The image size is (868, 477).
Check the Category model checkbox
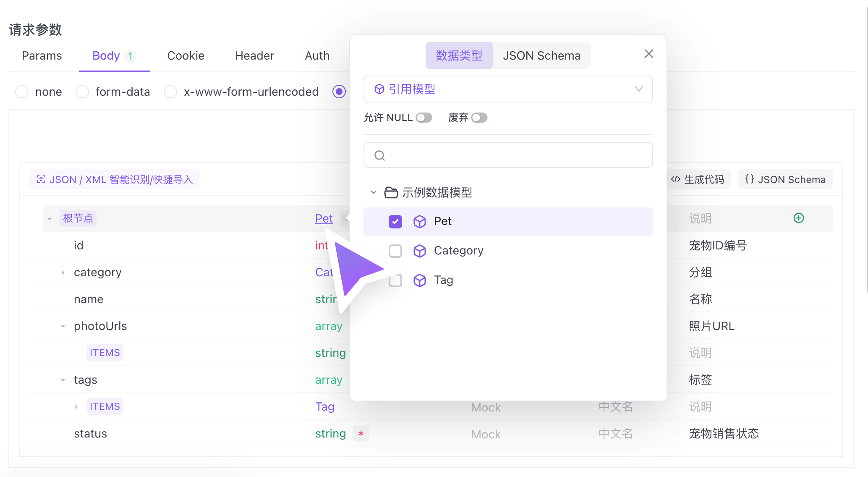tap(395, 251)
